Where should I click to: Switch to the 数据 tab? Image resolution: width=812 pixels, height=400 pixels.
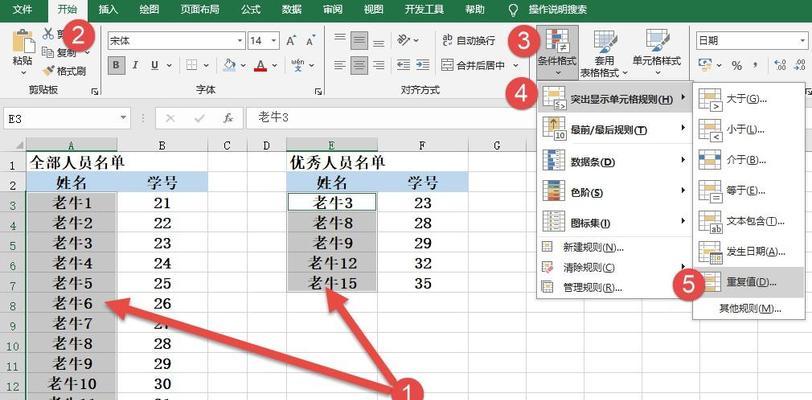[x=292, y=9]
